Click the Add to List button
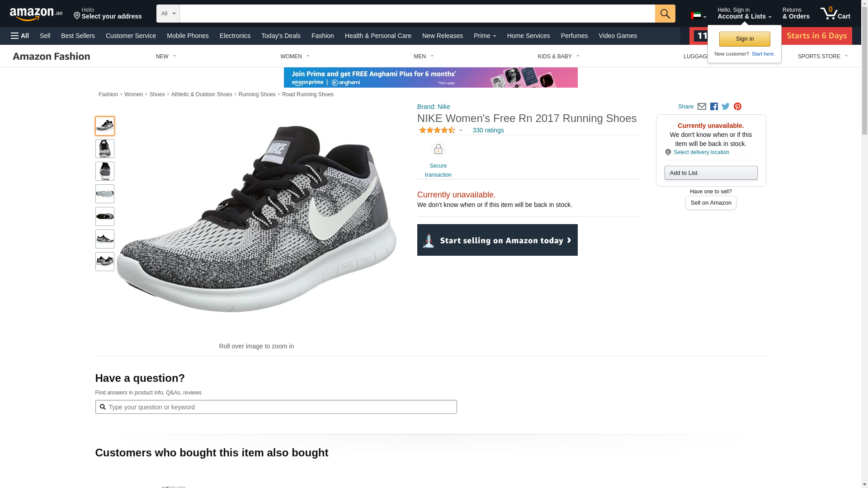 [711, 173]
